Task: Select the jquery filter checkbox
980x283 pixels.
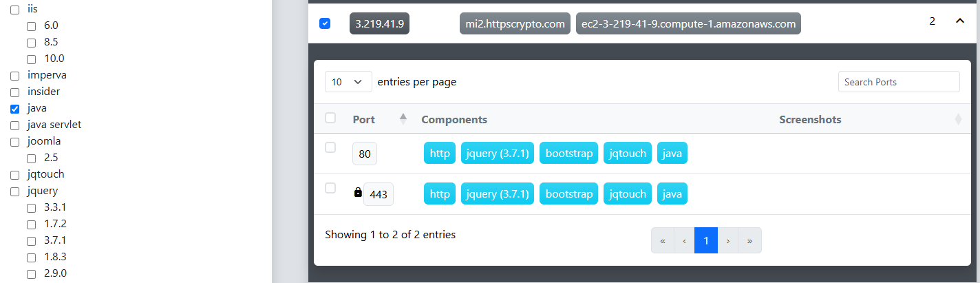Action: pyautogui.click(x=15, y=191)
